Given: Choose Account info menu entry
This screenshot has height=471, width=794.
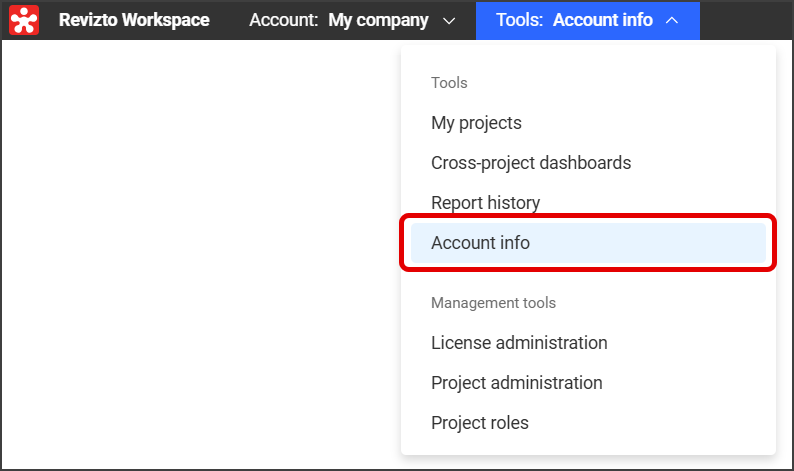Looking at the screenshot, I should pyautogui.click(x=588, y=243).
